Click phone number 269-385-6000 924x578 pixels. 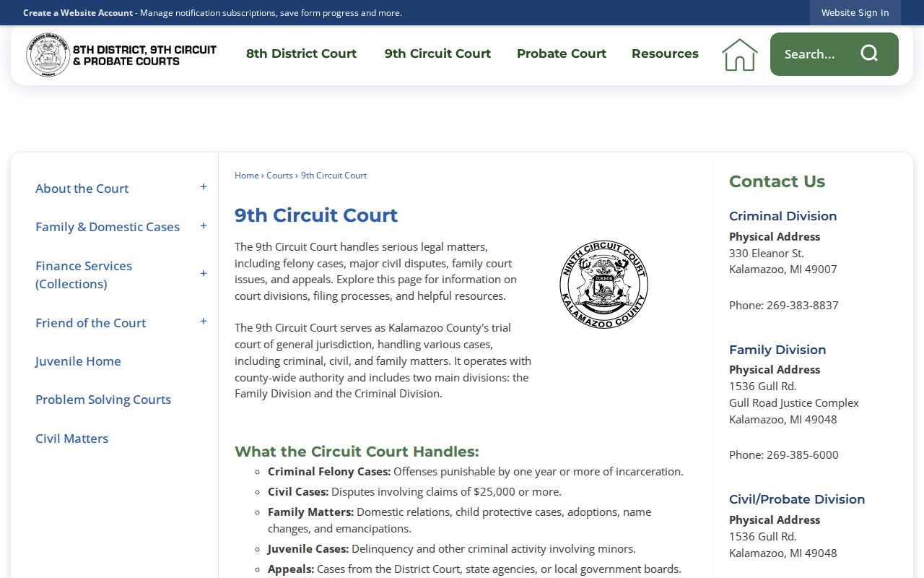tap(802, 454)
